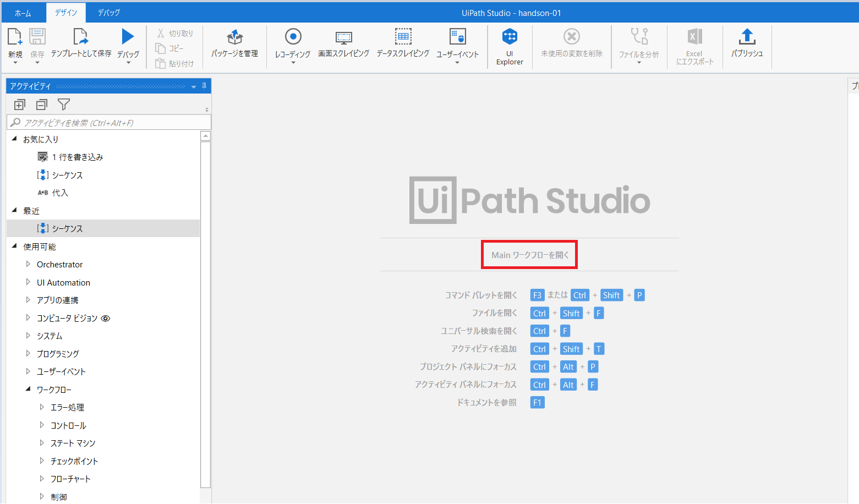The image size is (859, 504).
Task: Click テンプレートとして保存 icon
Action: (x=80, y=37)
